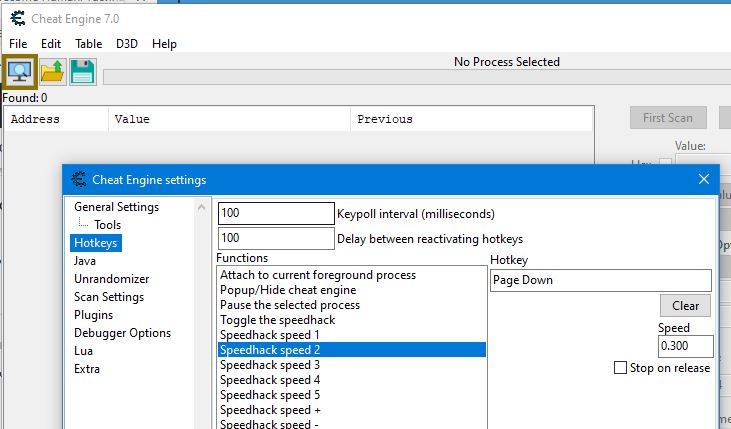The width and height of the screenshot is (731, 429).
Task: Close the Cheat Engine settings dialog
Action: click(x=704, y=179)
